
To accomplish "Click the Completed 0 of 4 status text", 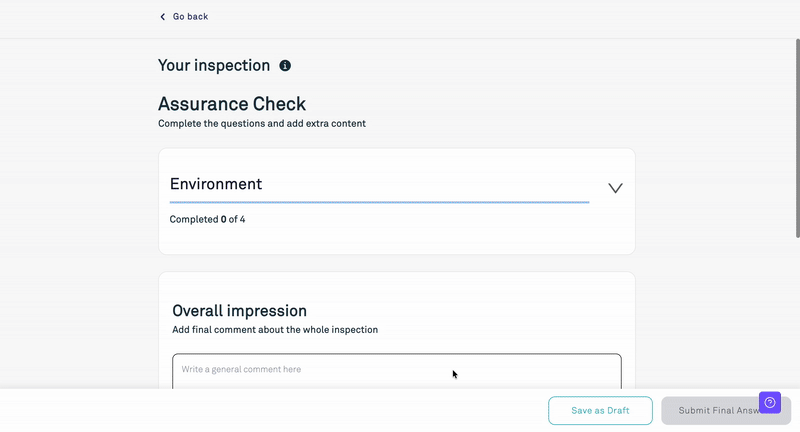I will pos(207,219).
